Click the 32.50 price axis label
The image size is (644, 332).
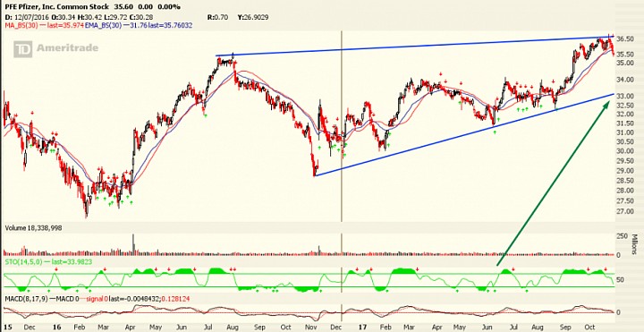point(625,106)
